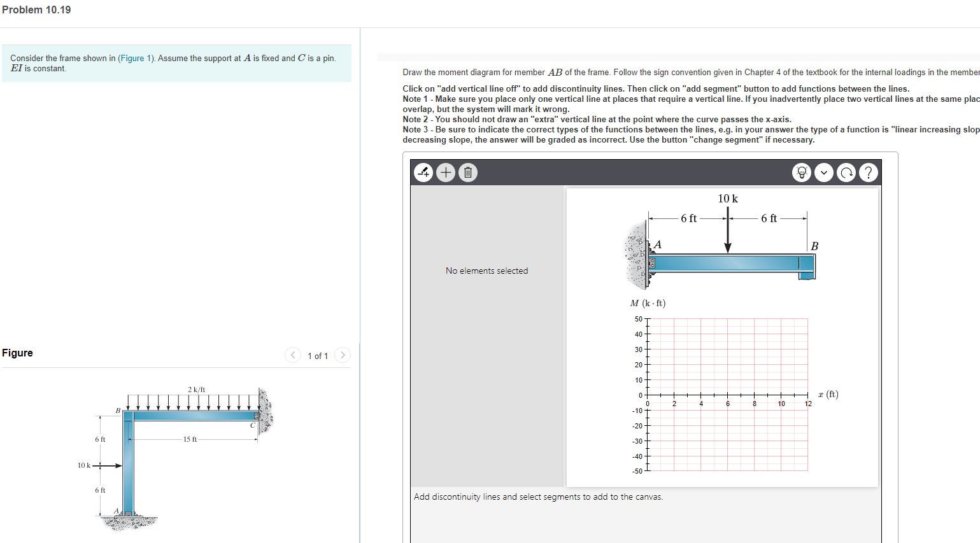Viewport: 980px width, 543px height.
Task: Open help via the question mark icon
Action: 869,172
